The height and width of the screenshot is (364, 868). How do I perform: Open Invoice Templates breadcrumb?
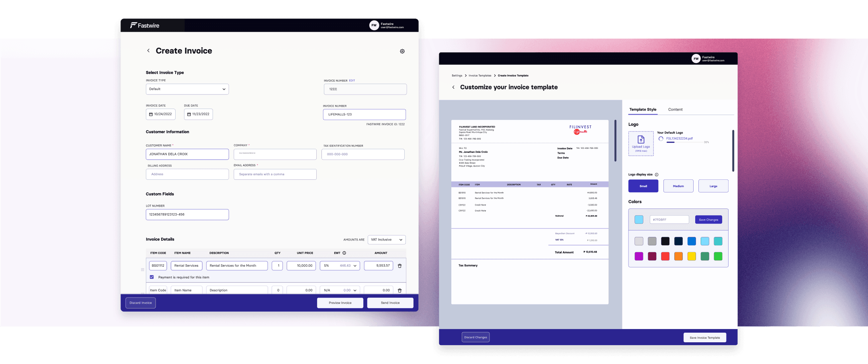(480, 76)
